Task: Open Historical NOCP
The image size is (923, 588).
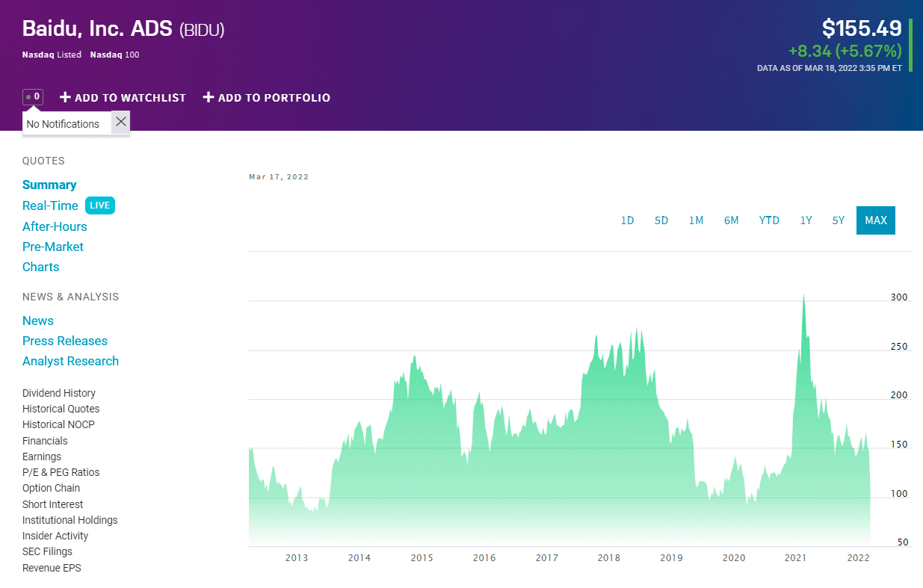Action: pos(58,424)
